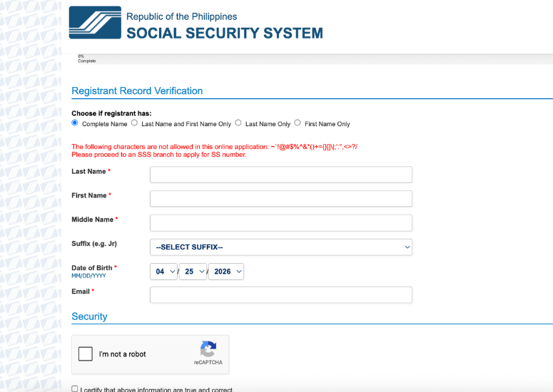Click the SSS logo icon
The image size is (553, 392).
pos(95,22)
